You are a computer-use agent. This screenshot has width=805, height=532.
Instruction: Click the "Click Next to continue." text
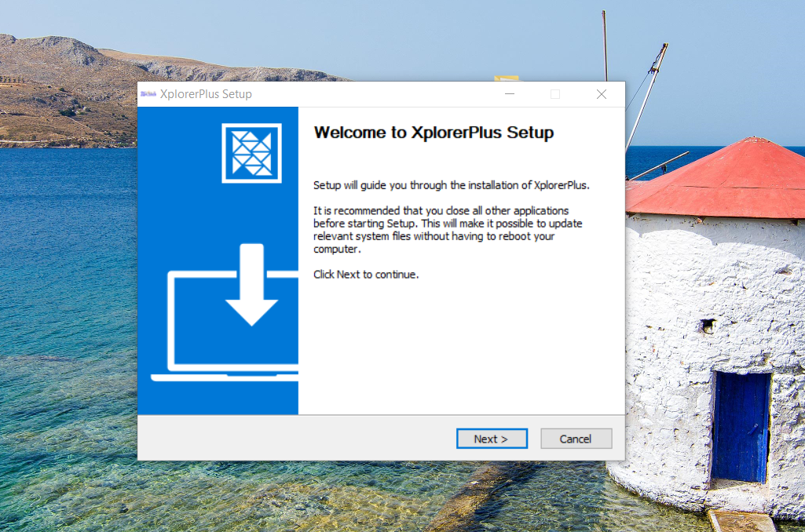coord(366,275)
